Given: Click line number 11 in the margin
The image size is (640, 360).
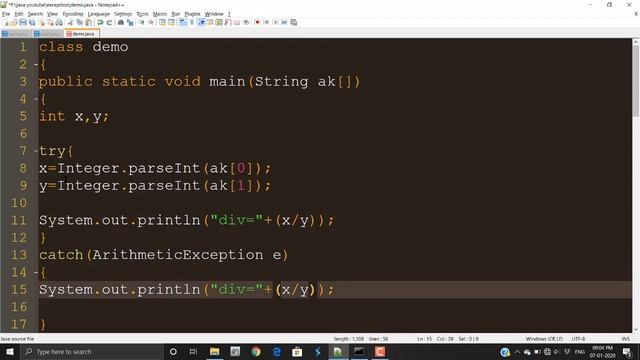Looking at the screenshot, I should click(x=19, y=220).
